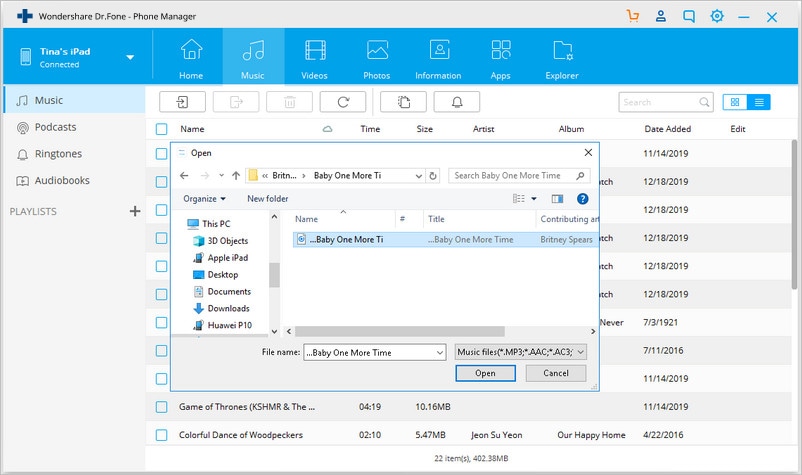Go to the Home tab
The width and height of the screenshot is (802, 475).
coord(191,59)
